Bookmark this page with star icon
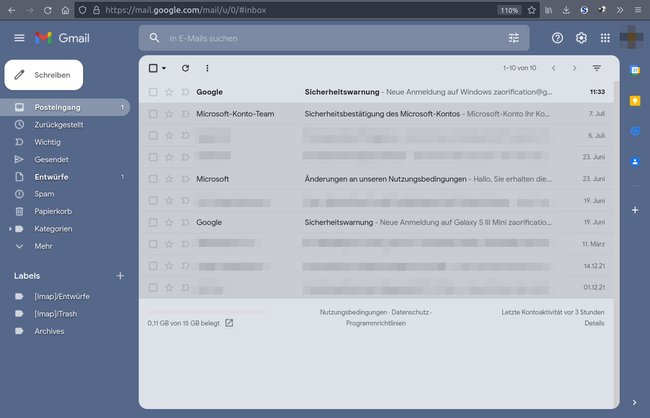 pos(531,10)
